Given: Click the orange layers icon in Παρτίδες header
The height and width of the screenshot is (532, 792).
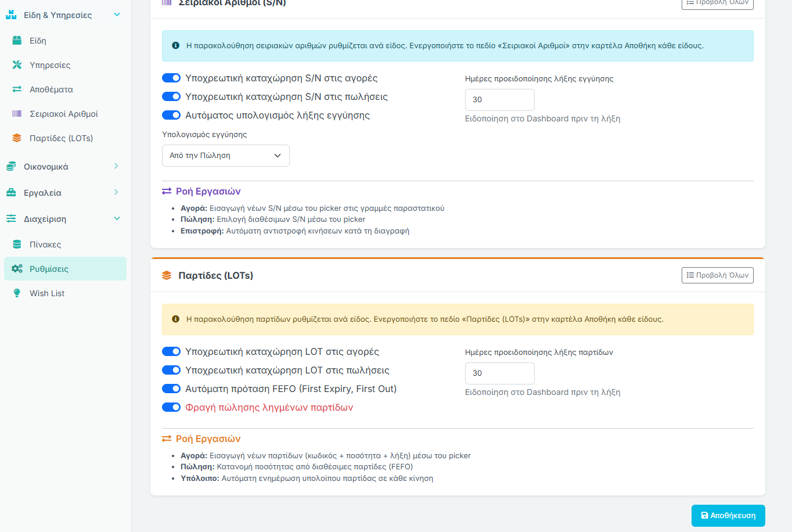Looking at the screenshot, I should (167, 275).
